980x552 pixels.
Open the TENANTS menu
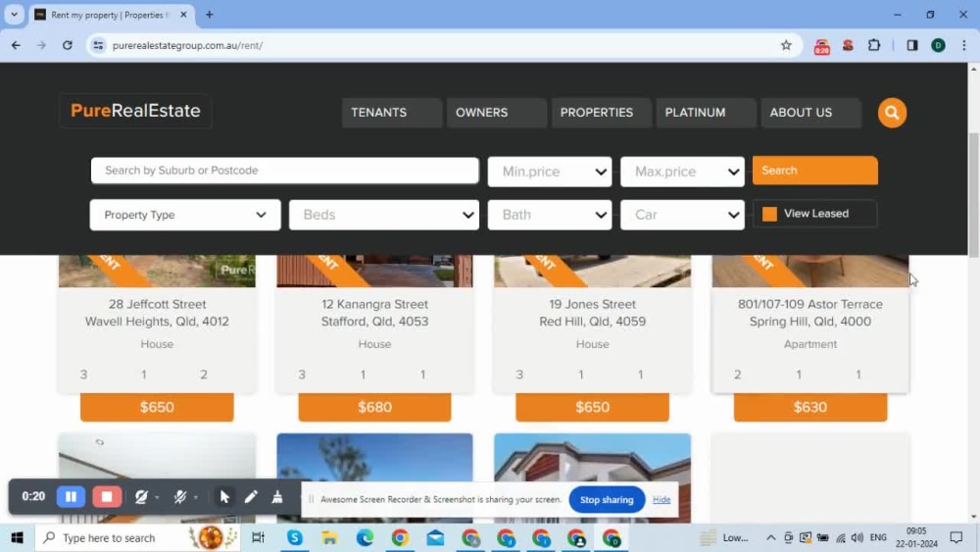tap(392, 113)
